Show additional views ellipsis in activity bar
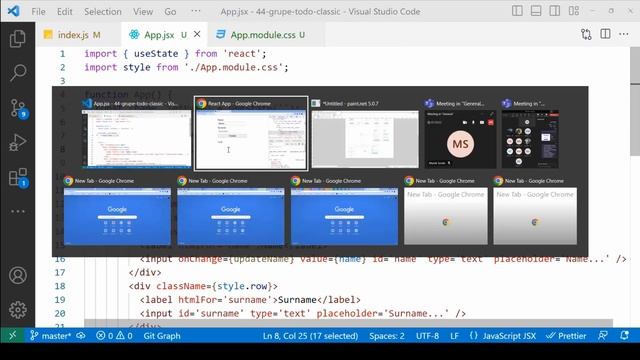Image resolution: width=640 pixels, height=360 pixels. point(18,211)
